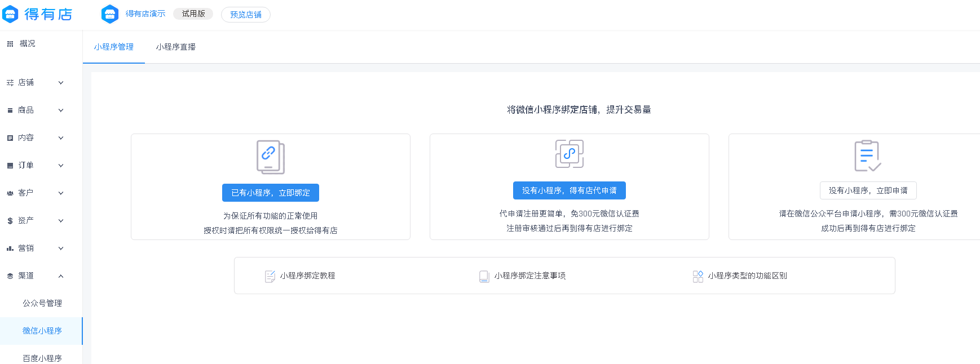
Task: Open 公众号管理 submenu item
Action: [x=41, y=303]
